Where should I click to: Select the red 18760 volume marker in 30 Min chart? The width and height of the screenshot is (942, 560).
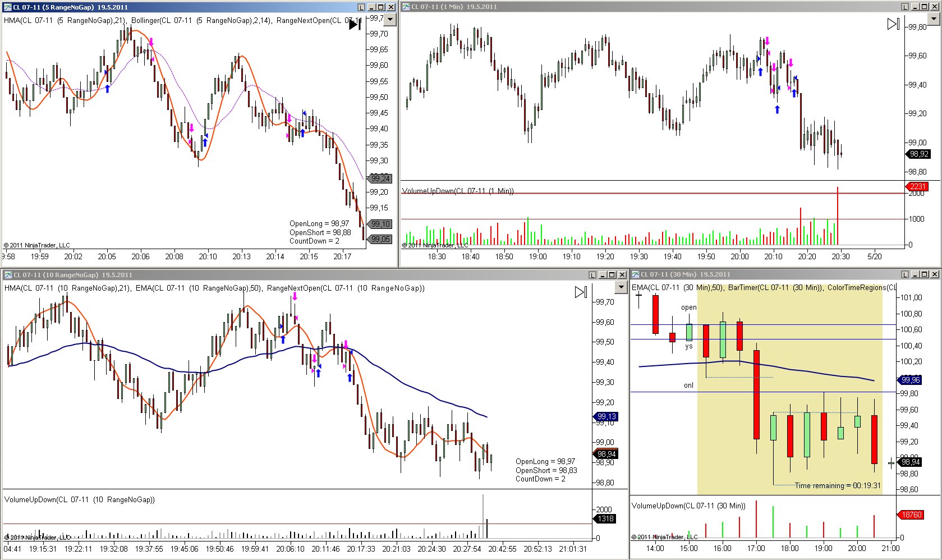click(911, 515)
